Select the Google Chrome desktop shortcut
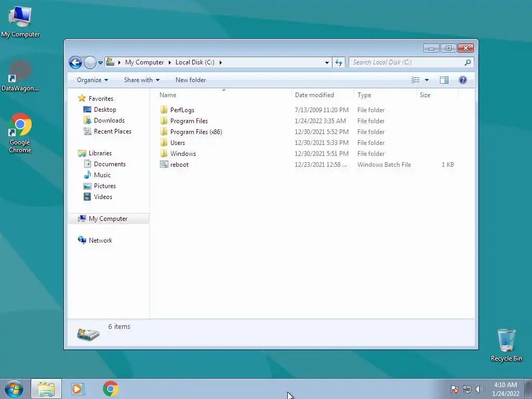This screenshot has height=399, width=532. [x=20, y=133]
